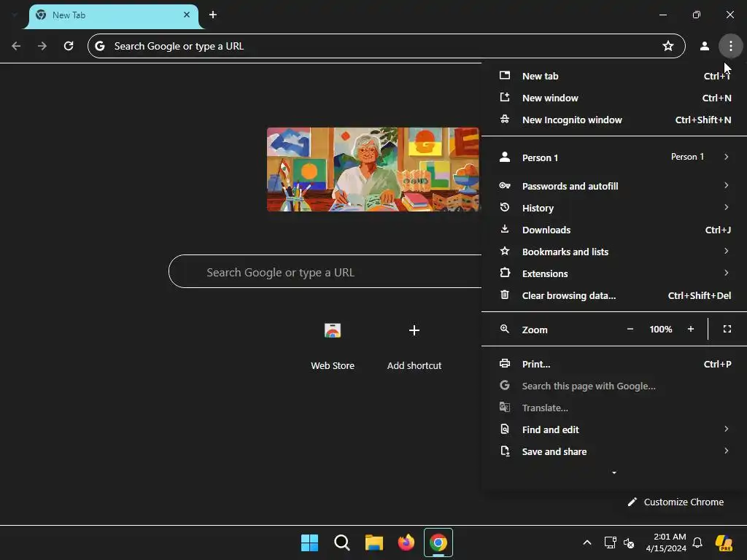Enter fullscreen mode from Zoom row

point(727,329)
